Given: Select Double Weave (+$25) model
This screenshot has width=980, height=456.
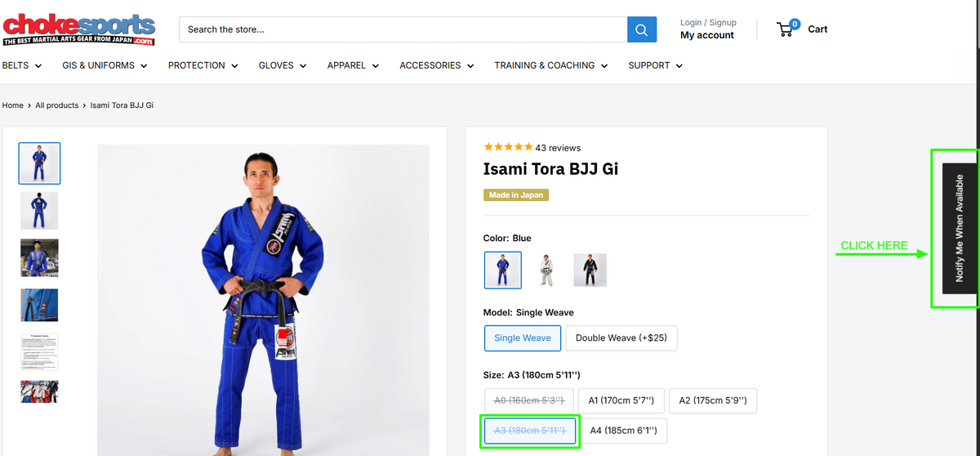Looking at the screenshot, I should pos(621,338).
